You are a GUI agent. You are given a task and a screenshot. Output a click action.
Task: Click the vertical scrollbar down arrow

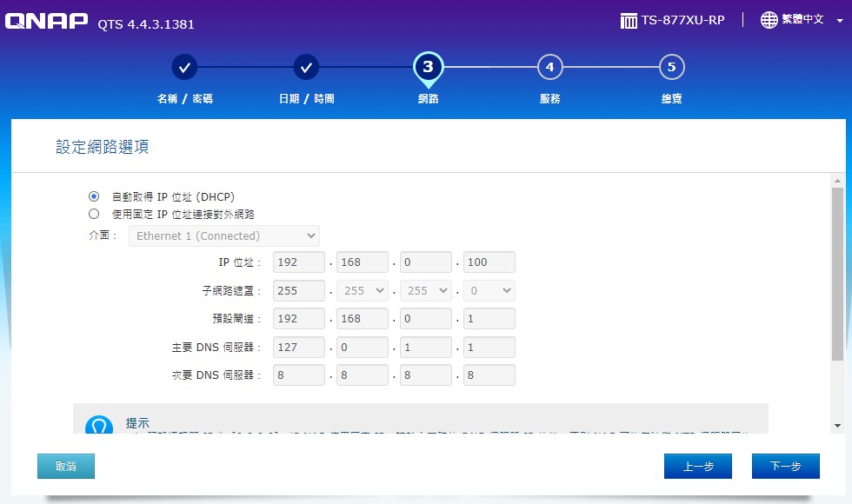coord(837,426)
